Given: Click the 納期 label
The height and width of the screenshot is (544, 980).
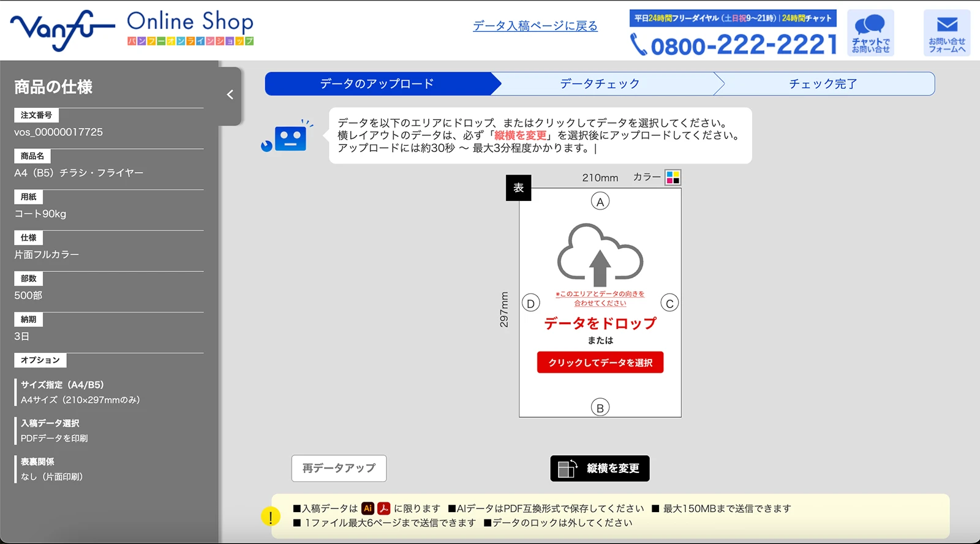Looking at the screenshot, I should 28,319.
